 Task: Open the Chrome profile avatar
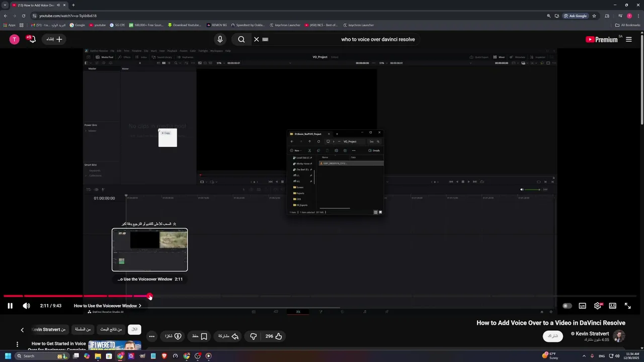click(x=629, y=16)
